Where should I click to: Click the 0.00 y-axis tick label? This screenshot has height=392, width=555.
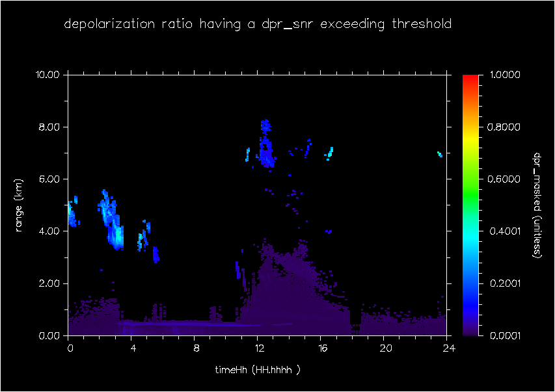49,335
